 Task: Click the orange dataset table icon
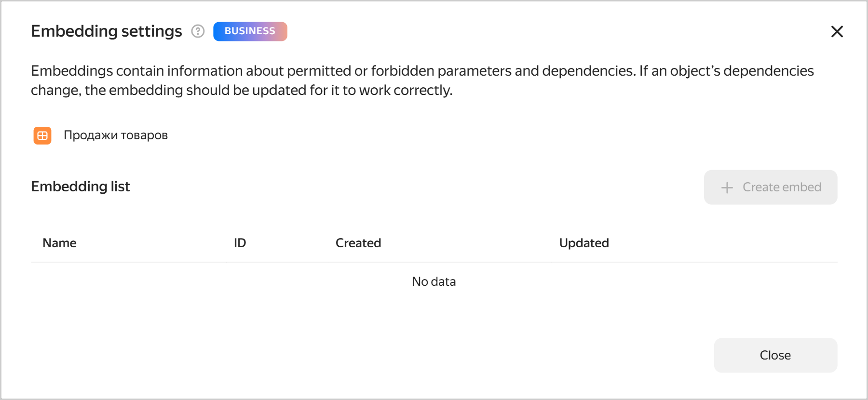pos(42,135)
